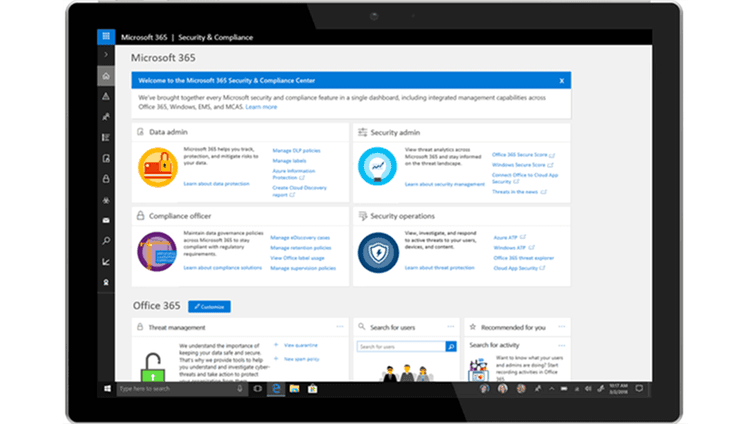Image resolution: width=750 pixels, height=424 pixels.
Task: Open Manage retention policies link
Action: (300, 248)
